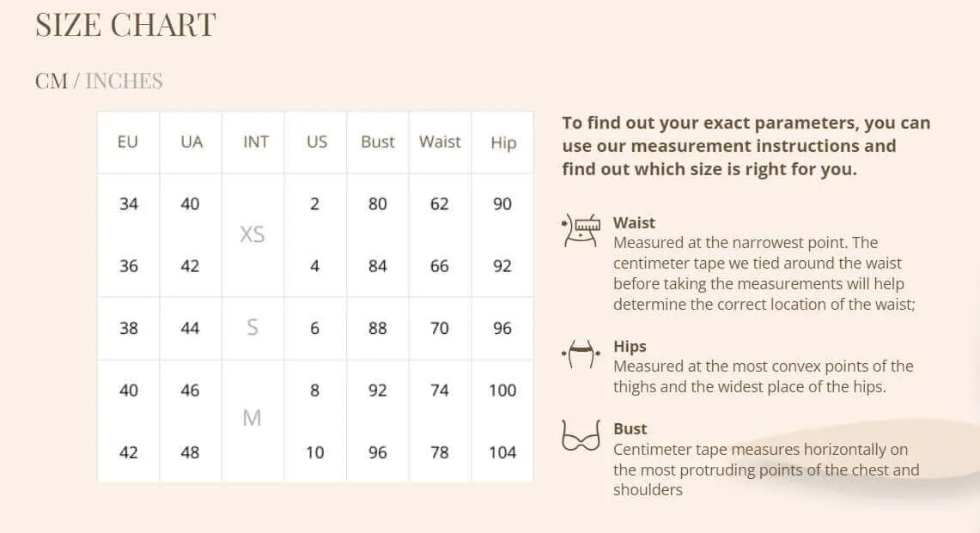Click EU size 38 cell
Viewport: 980px width, 533px height.
pyautogui.click(x=129, y=328)
